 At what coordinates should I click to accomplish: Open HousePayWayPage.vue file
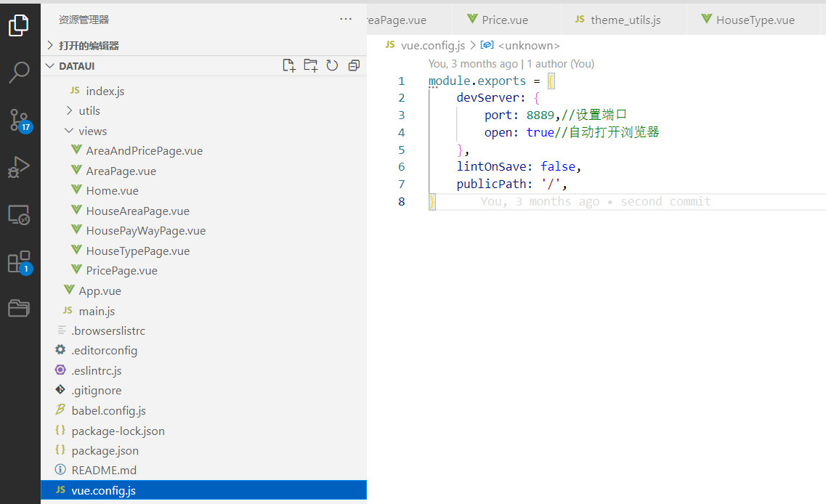coord(204,231)
